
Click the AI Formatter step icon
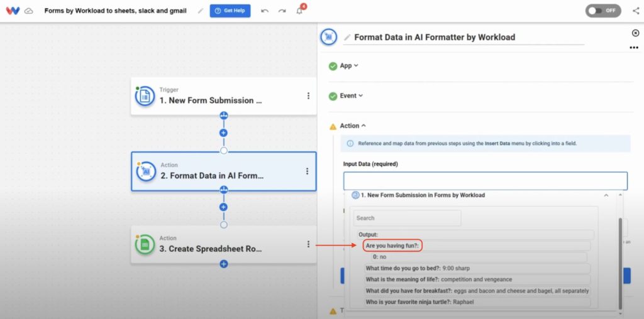146,171
